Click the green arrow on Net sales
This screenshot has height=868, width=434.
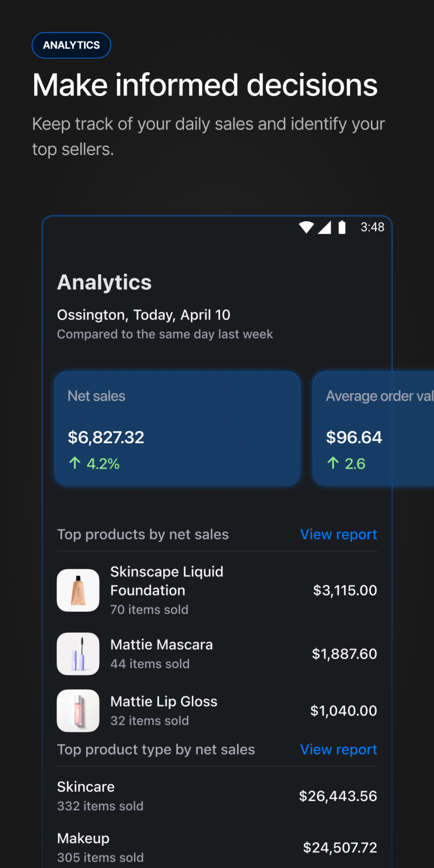pyautogui.click(x=75, y=464)
